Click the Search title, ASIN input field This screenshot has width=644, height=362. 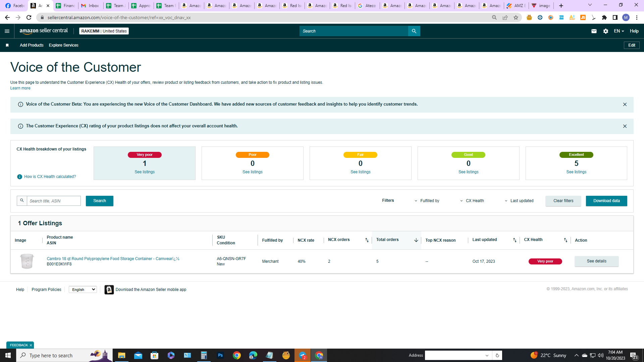click(x=54, y=201)
